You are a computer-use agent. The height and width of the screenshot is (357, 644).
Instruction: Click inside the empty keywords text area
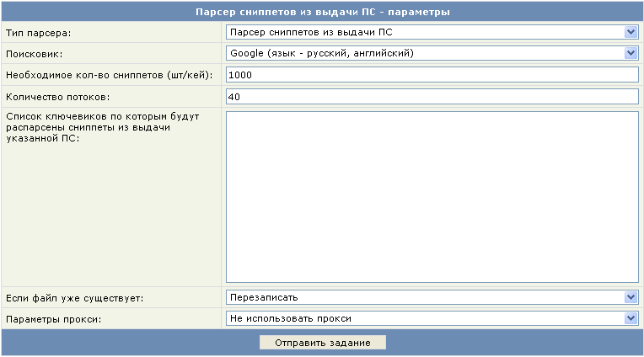coord(432,196)
